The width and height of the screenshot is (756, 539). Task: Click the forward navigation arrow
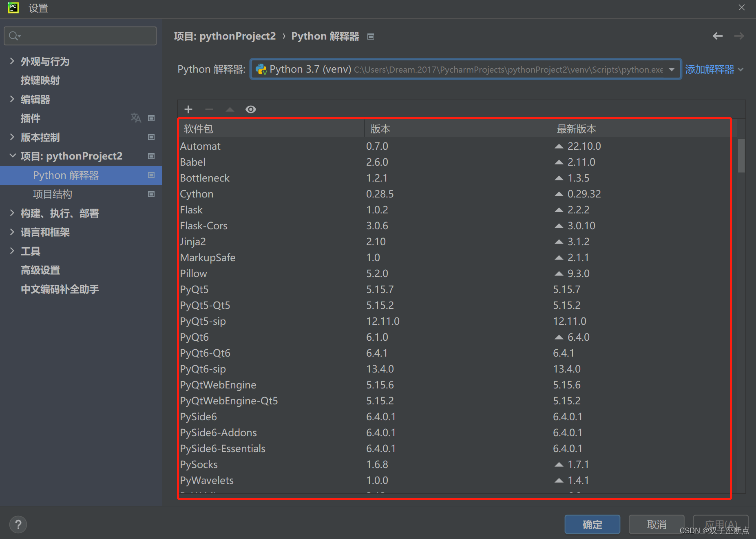[x=739, y=36]
